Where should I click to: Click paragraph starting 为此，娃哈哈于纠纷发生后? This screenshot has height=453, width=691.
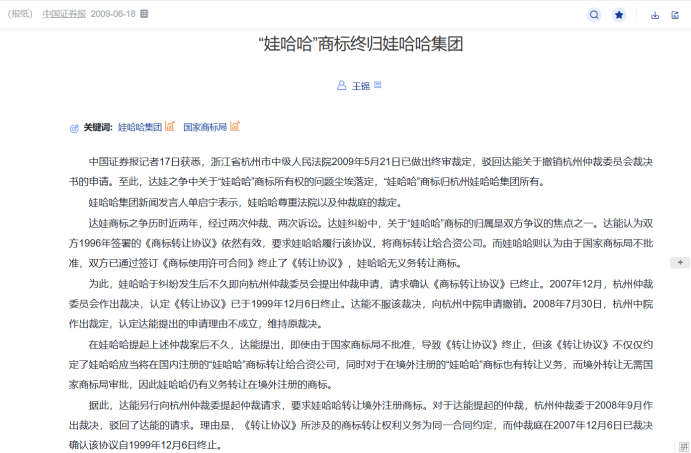tap(360, 304)
